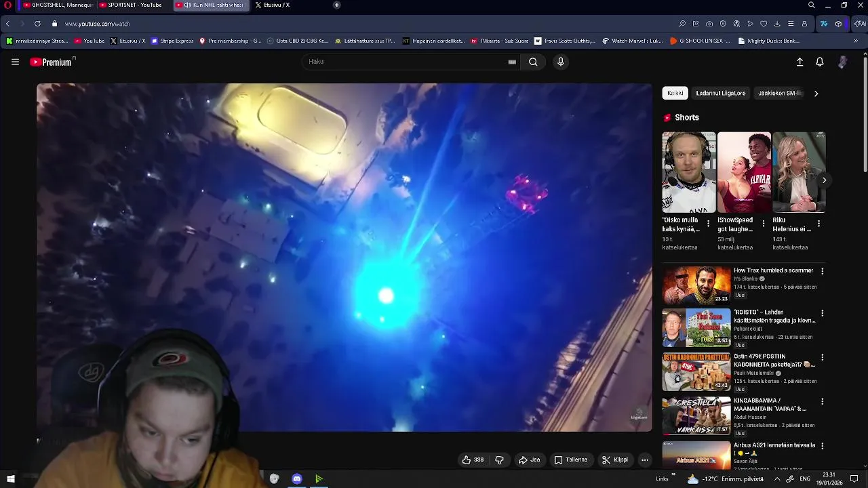Open more actions three-dot menu under video

(645, 460)
